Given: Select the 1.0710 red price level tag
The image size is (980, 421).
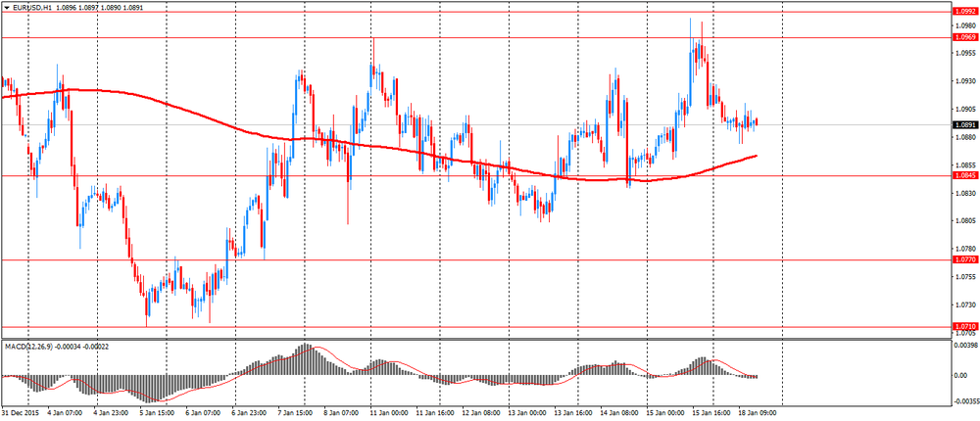Looking at the screenshot, I should pos(964,327).
